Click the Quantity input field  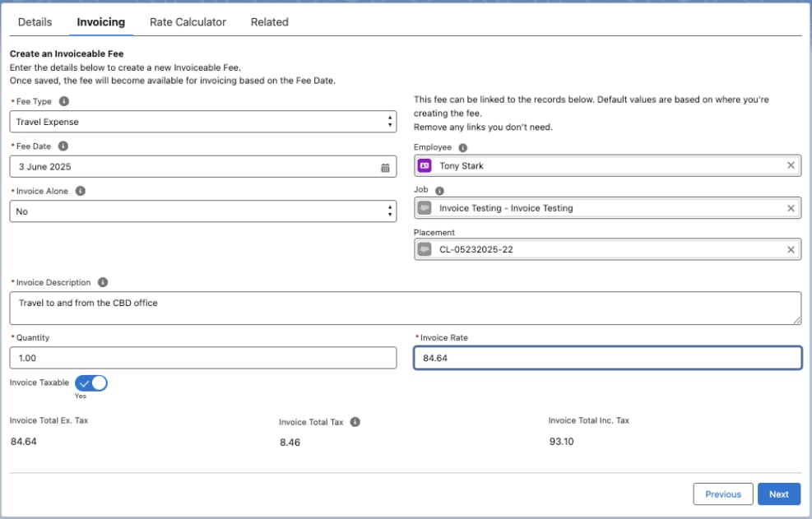203,358
